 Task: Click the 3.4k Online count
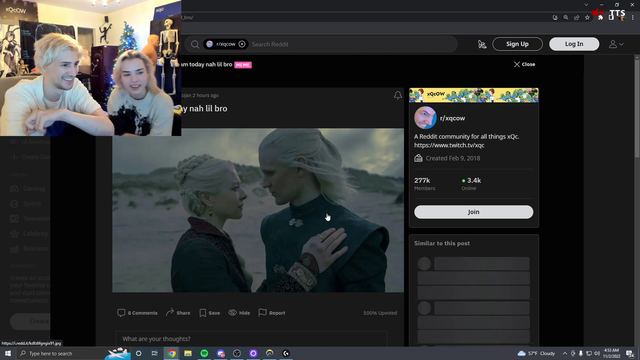471,184
